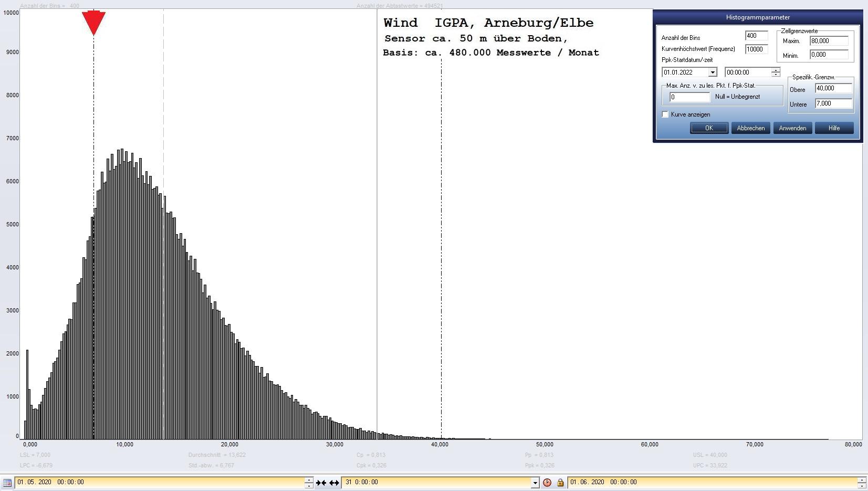Click the end date field spinner arrows
The image size is (868, 491).
pos(861,482)
